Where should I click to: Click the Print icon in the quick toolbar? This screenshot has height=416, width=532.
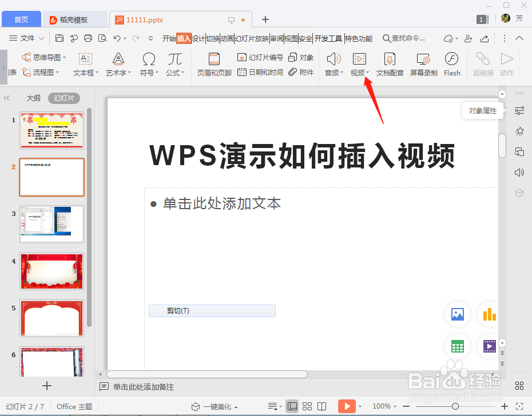click(88, 38)
